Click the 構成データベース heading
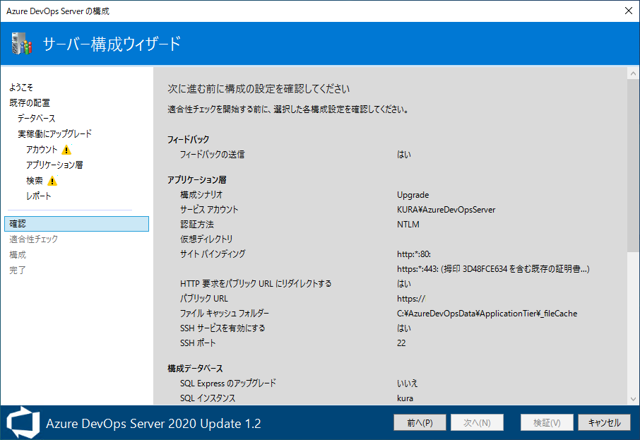This screenshot has width=640, height=440. [x=195, y=368]
